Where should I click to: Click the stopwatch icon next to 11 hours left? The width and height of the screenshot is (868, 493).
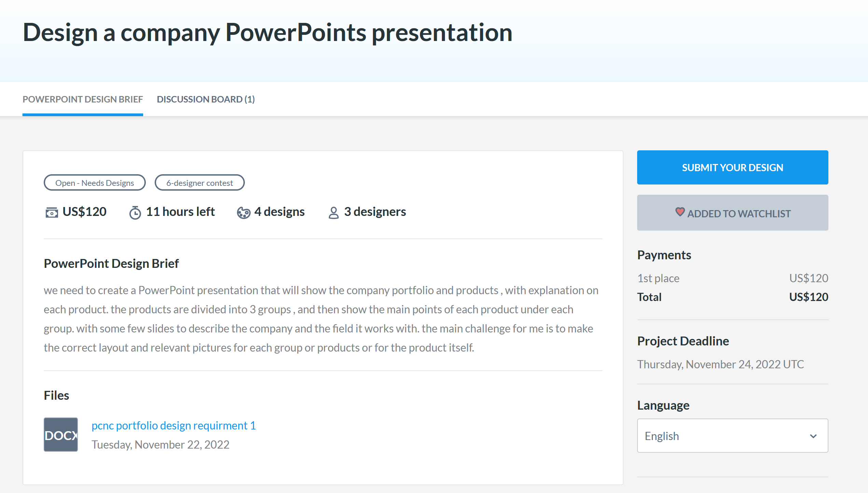(x=135, y=212)
